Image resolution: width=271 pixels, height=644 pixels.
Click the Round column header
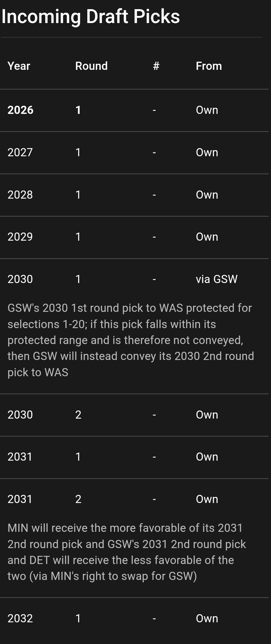coord(91,66)
